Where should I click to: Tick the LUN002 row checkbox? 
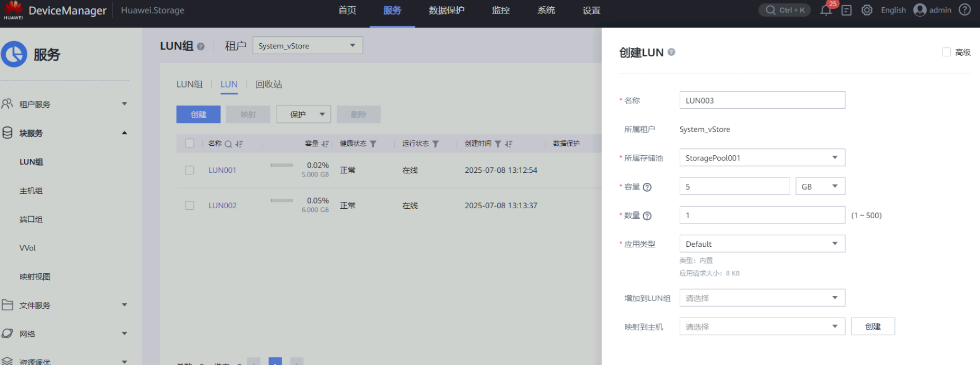190,206
